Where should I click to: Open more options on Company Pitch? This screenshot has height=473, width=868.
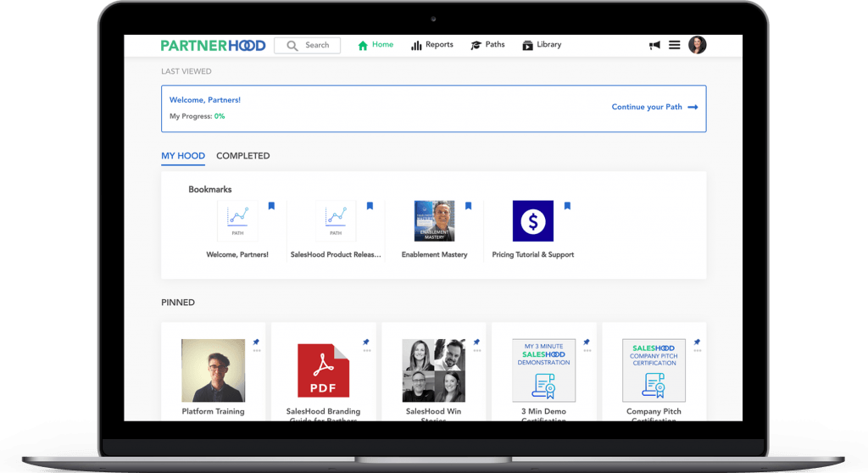pos(698,351)
